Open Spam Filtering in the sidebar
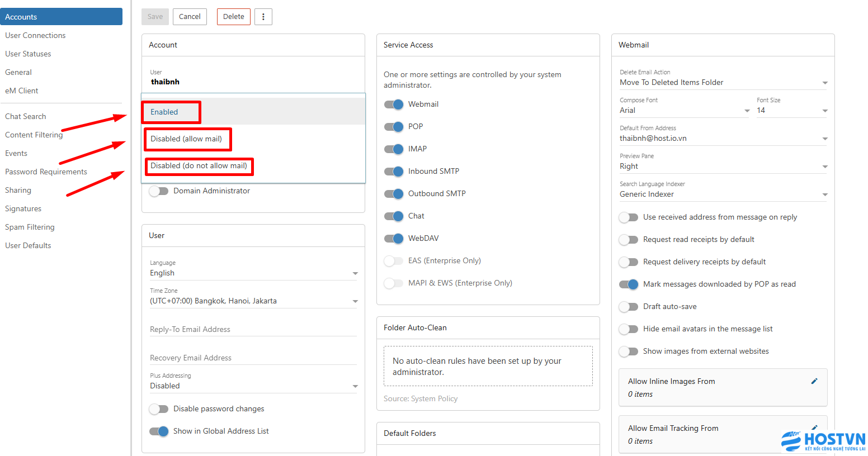 click(x=30, y=227)
